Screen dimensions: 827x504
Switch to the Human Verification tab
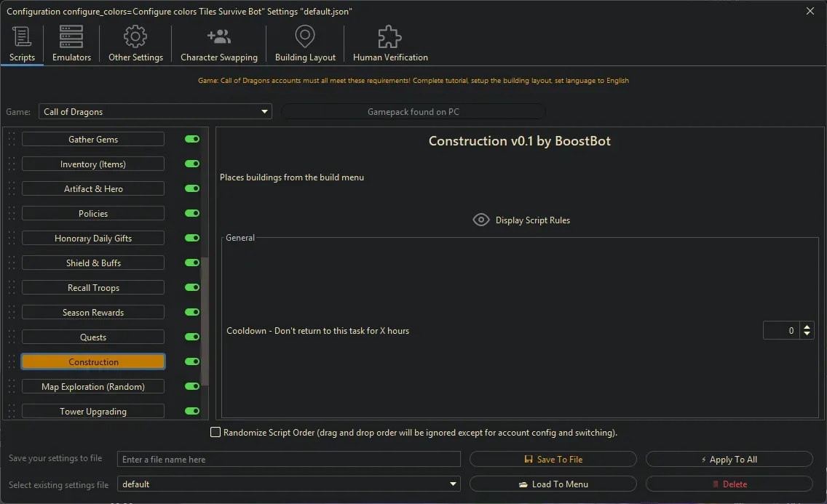tap(389, 42)
